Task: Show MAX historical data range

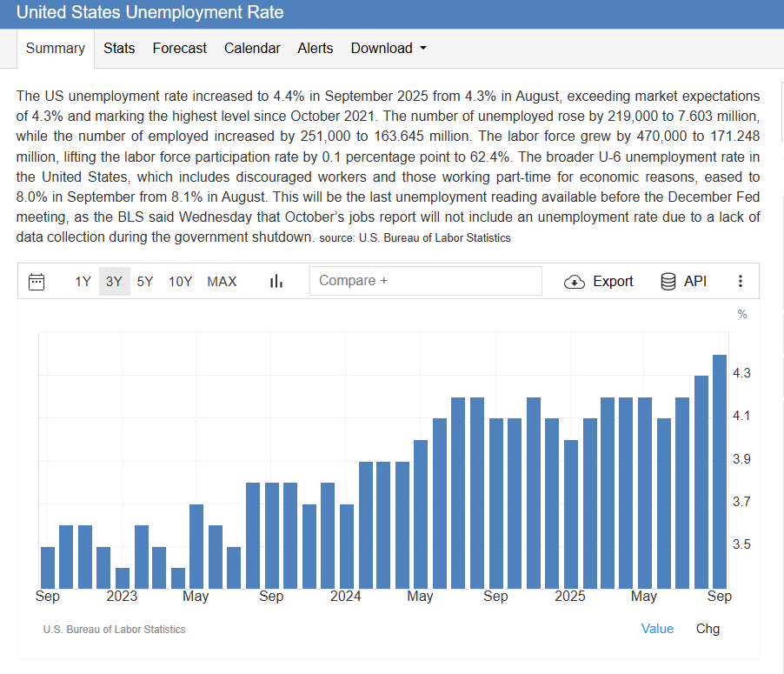Action: (222, 282)
